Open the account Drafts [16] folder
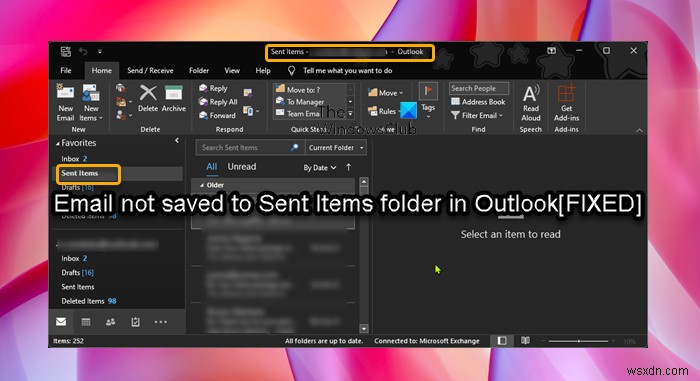Viewport: 700px width, 381px height. (x=78, y=272)
